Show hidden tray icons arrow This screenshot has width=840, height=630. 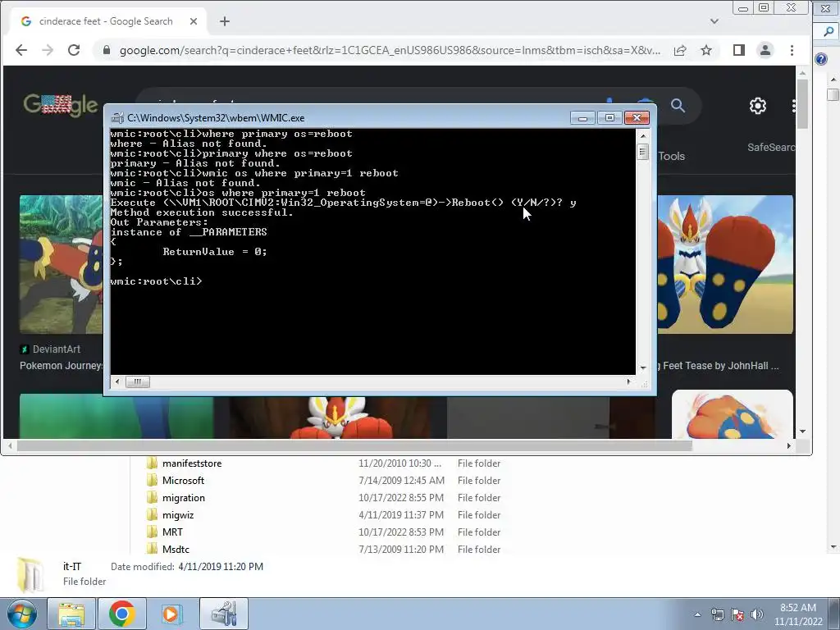(x=697, y=615)
